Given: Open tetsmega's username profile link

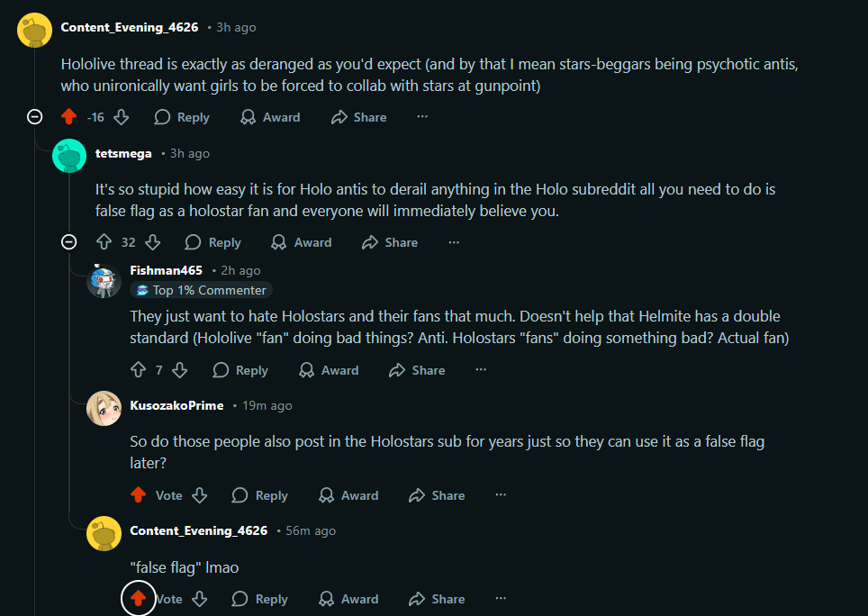Looking at the screenshot, I should pyautogui.click(x=123, y=153).
